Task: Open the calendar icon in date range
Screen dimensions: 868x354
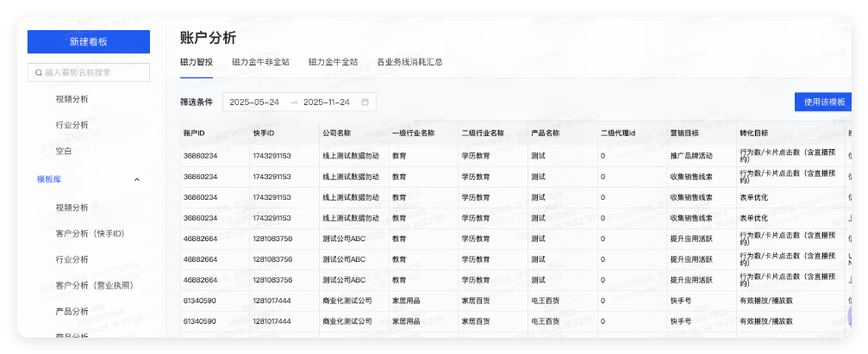Action: 365,102
